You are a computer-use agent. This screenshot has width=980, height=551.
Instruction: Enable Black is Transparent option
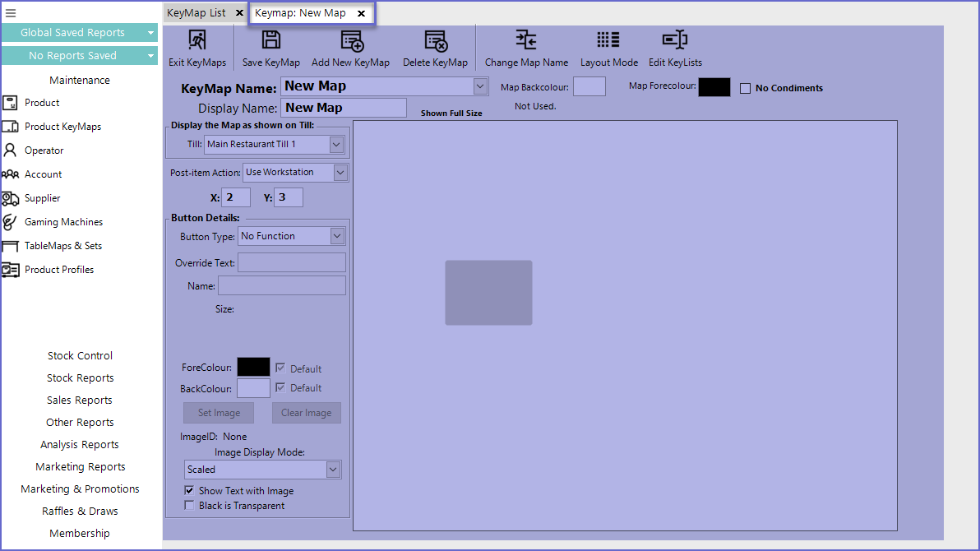pos(190,506)
